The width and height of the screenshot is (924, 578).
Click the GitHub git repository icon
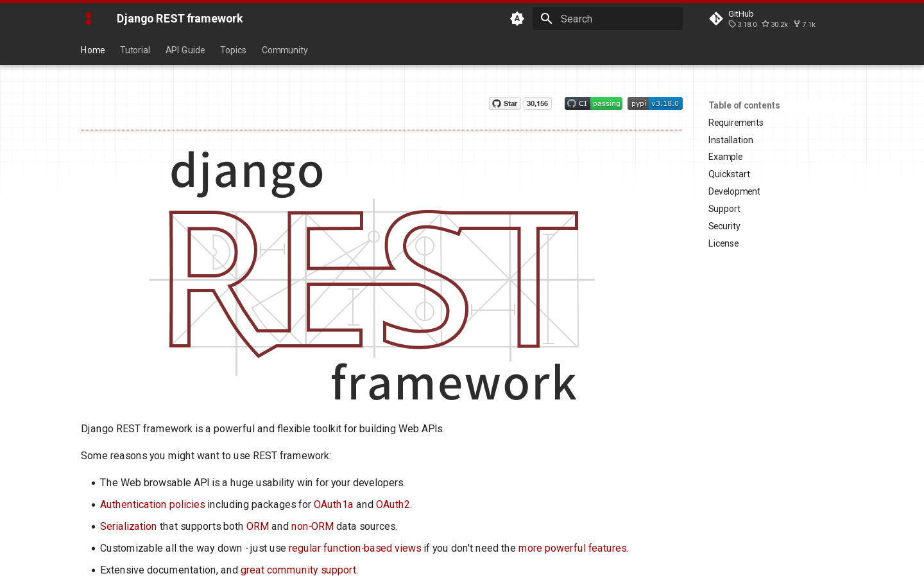[716, 19]
